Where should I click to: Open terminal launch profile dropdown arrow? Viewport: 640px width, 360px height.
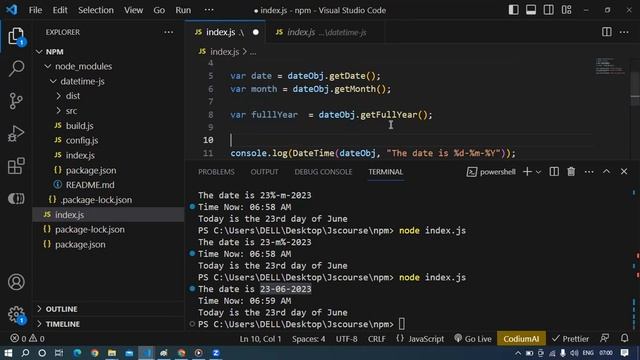pyautogui.click(x=538, y=172)
